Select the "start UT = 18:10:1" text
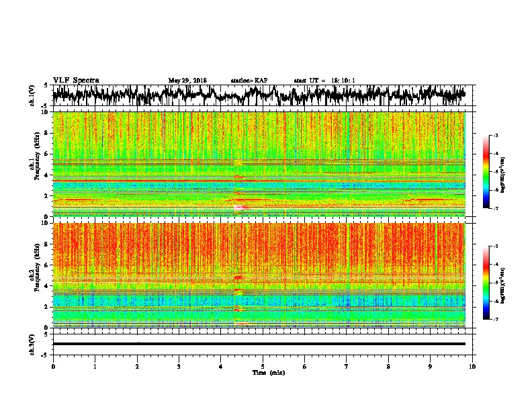 [324, 81]
